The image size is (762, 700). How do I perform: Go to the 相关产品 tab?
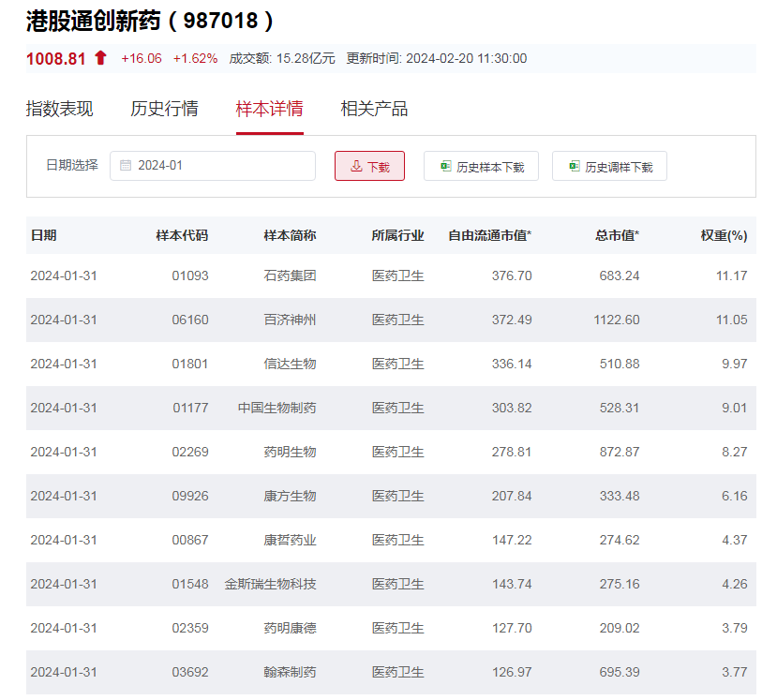pos(374,109)
